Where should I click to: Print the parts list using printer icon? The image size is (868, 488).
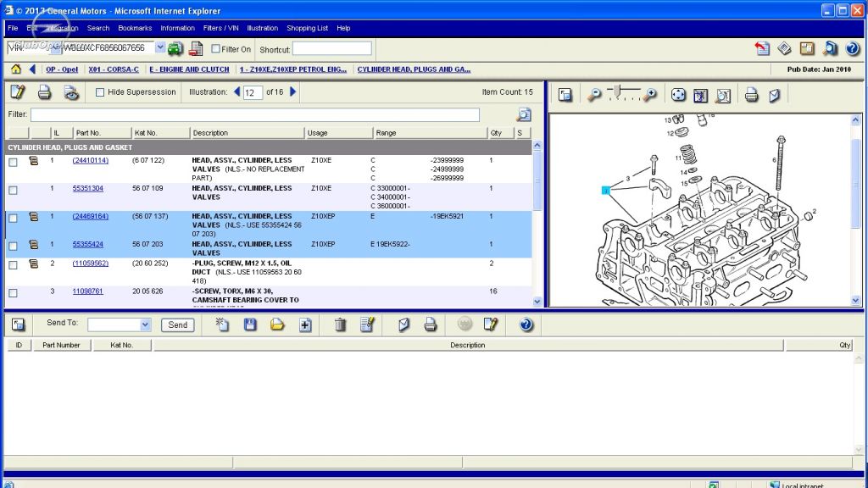(x=44, y=92)
